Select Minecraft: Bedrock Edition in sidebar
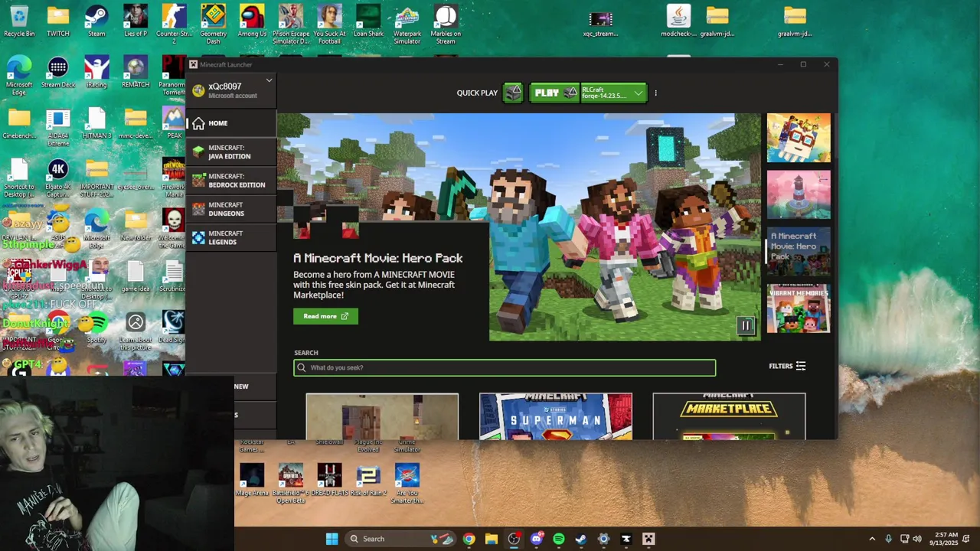This screenshot has width=980, height=551. [x=230, y=181]
